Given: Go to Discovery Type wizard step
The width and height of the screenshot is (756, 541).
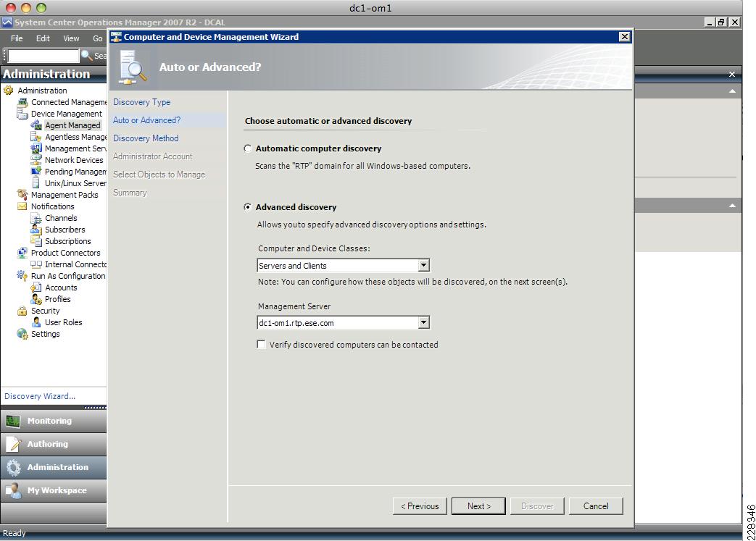Looking at the screenshot, I should coord(142,102).
